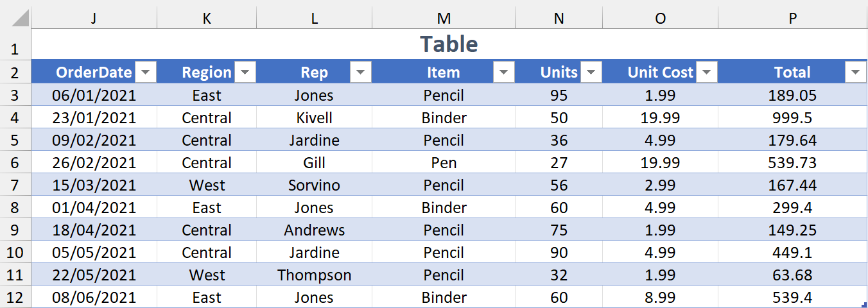Expand the Rep column filter arrow
This screenshot has height=308, width=868.
(361, 73)
